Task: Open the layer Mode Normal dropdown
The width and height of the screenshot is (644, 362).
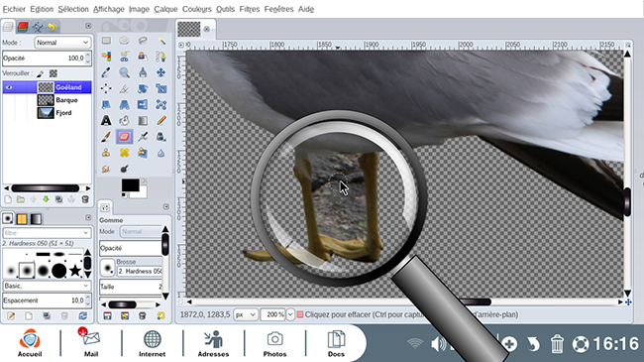Action: click(x=62, y=43)
